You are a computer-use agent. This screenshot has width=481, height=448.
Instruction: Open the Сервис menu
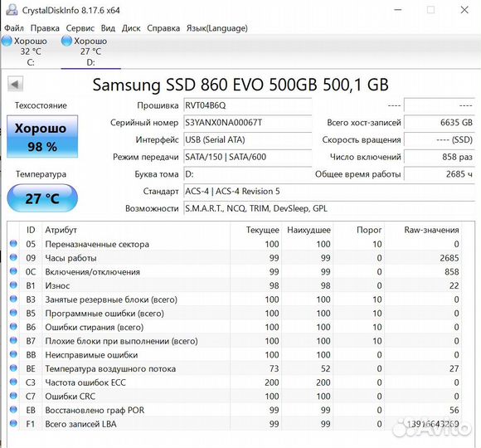coord(80,28)
